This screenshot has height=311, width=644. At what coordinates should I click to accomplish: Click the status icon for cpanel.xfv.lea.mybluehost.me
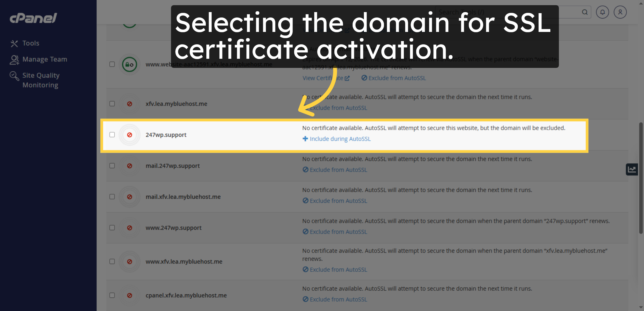130,295
